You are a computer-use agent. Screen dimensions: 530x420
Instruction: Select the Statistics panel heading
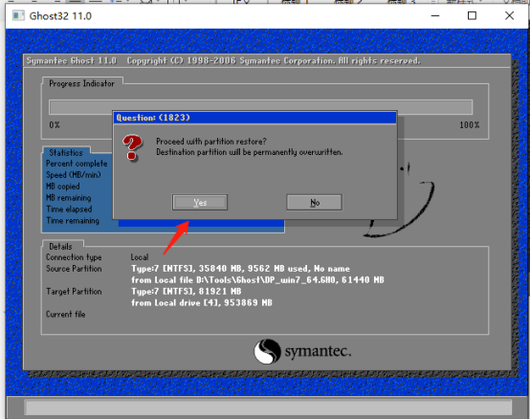pos(66,153)
